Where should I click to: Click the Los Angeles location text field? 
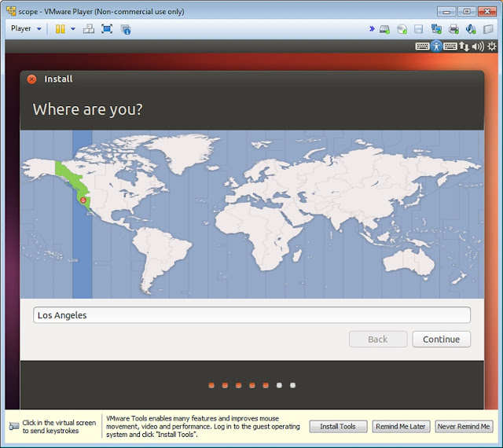point(251,315)
